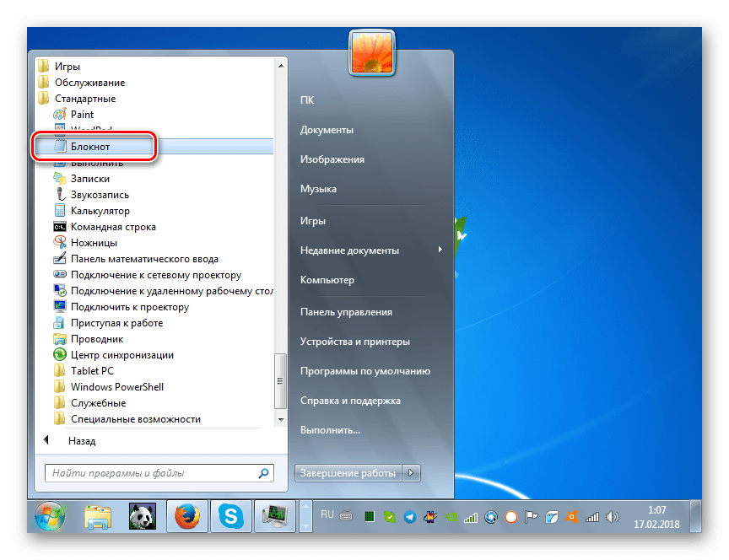Viewport: 729px width, 560px height.
Task: Open Explorer folder icon on taskbar
Action: 98,517
